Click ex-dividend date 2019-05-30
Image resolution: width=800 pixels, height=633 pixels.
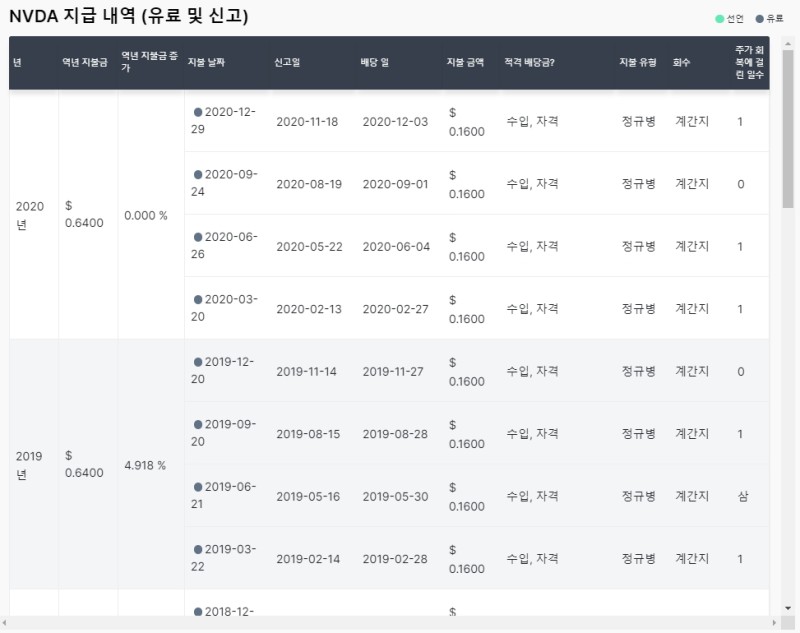pos(395,496)
